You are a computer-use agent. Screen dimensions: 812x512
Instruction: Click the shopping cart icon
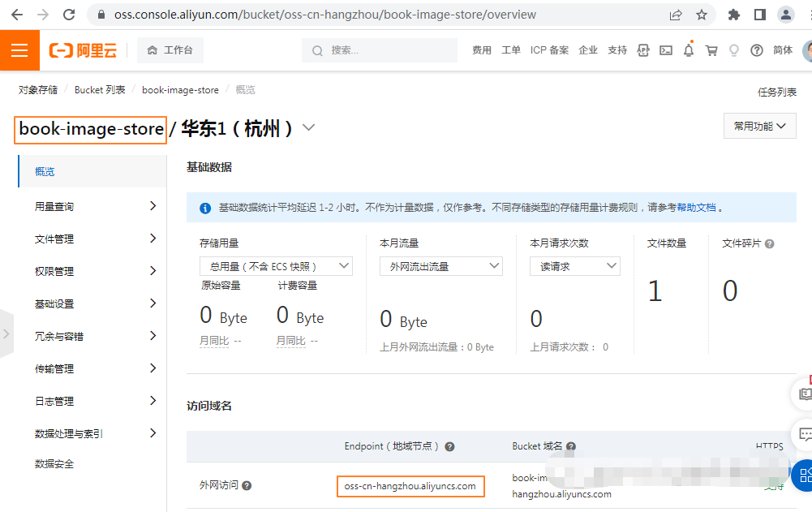tap(712, 50)
